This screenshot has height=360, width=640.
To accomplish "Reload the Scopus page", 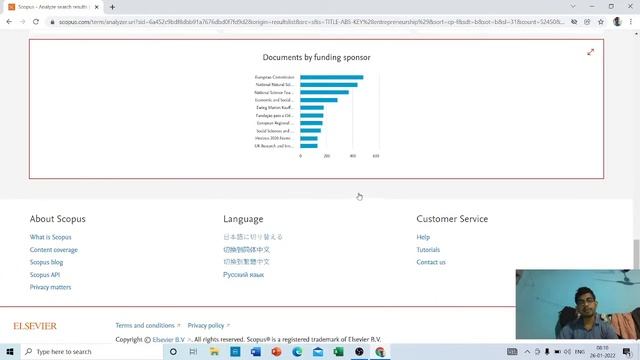I will click(x=36, y=22).
